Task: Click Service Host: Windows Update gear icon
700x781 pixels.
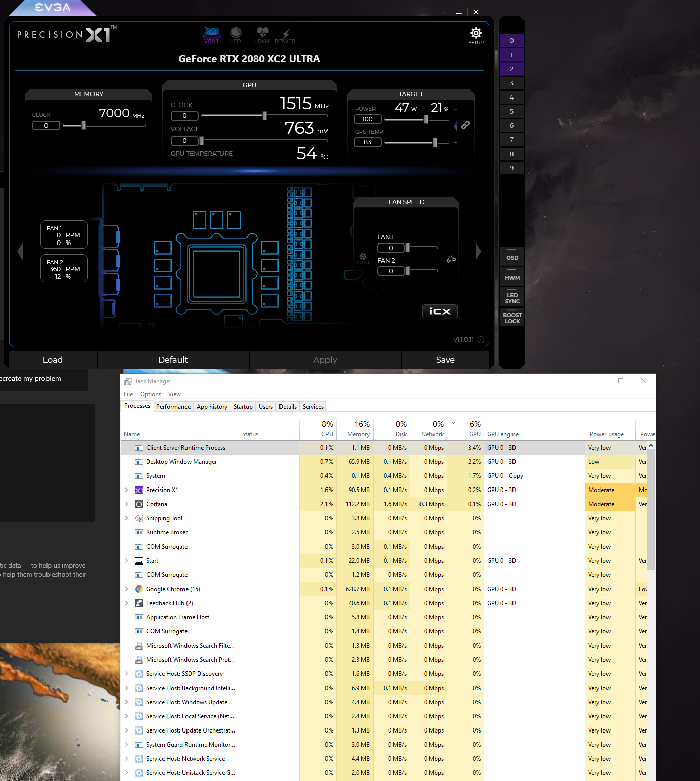Action: click(x=139, y=702)
